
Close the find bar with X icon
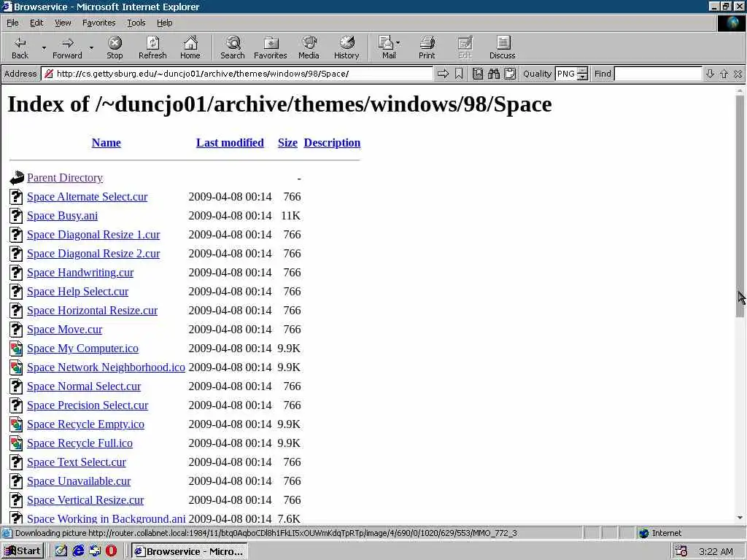click(x=738, y=74)
